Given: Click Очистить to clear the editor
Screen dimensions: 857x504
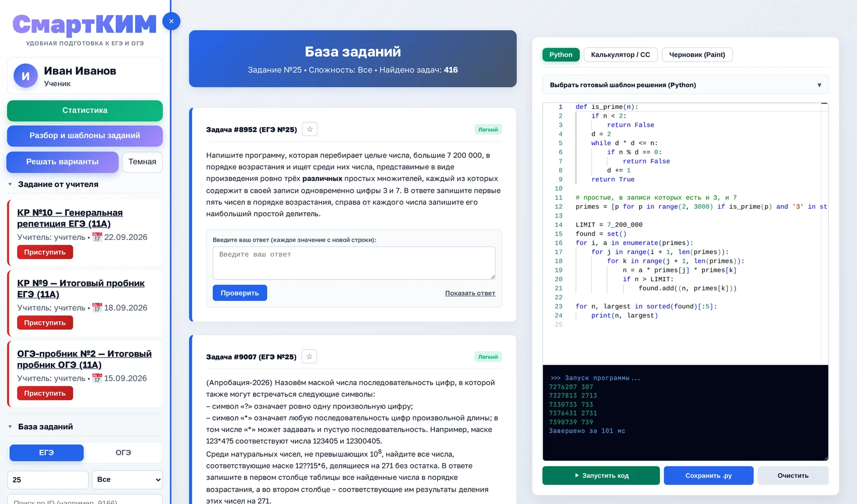Looking at the screenshot, I should point(793,476).
